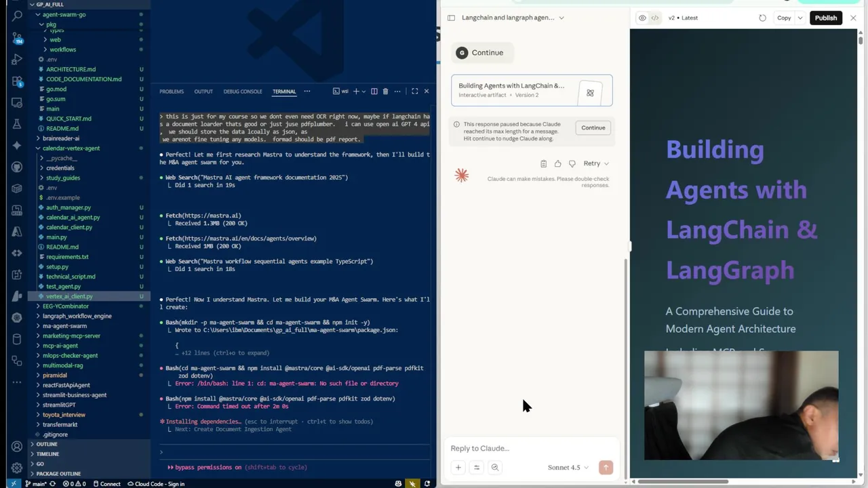Maximize the terminal panel size
The width and height of the screenshot is (868, 488).
click(414, 91)
